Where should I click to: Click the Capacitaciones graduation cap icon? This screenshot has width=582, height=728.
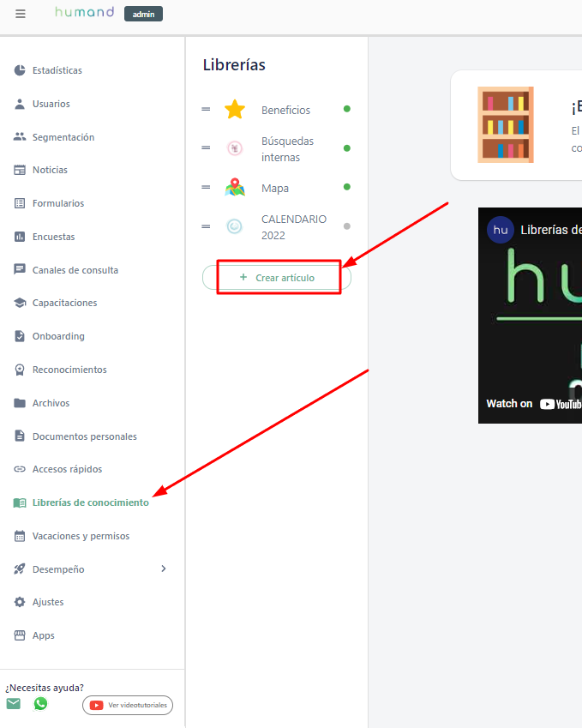pos(20,303)
